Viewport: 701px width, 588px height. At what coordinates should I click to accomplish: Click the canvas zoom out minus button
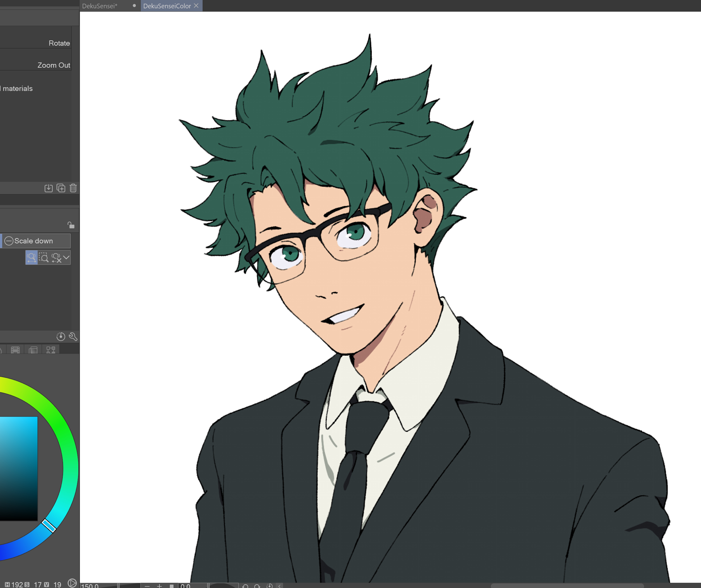pos(147,586)
